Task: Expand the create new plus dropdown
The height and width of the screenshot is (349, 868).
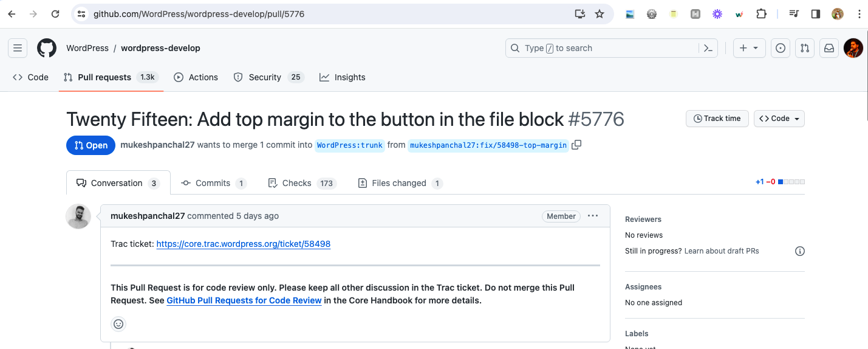Action: tap(749, 48)
